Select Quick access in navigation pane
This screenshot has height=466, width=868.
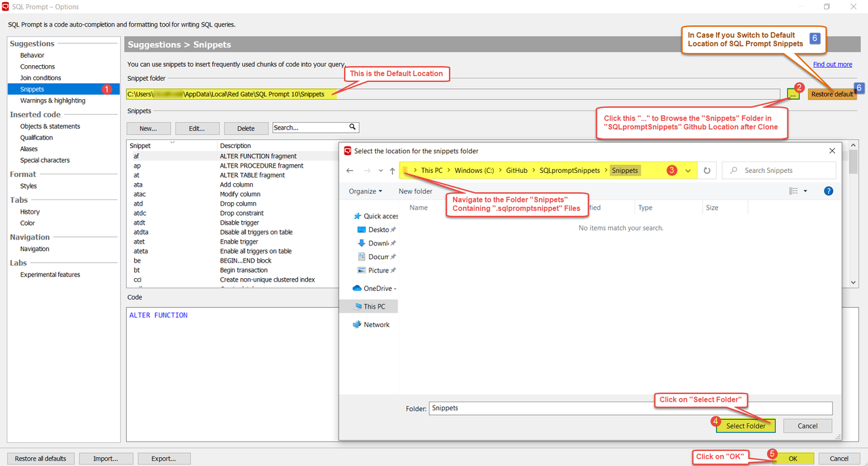pyautogui.click(x=375, y=216)
